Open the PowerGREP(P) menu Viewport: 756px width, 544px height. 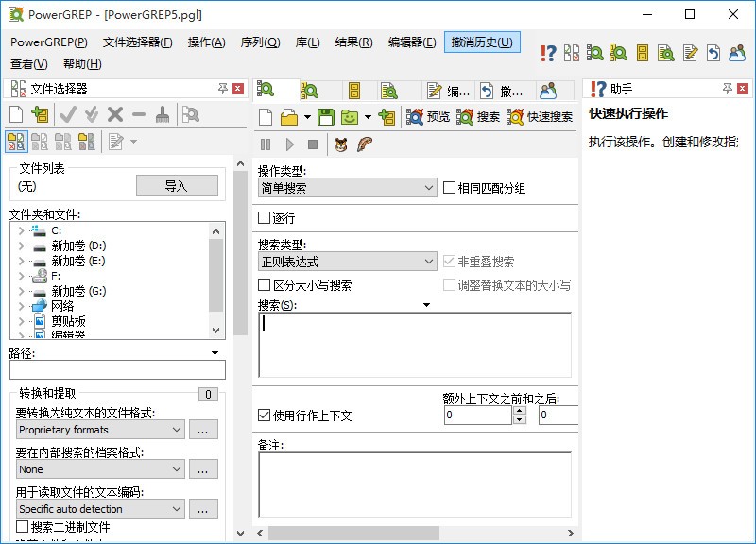(x=49, y=42)
